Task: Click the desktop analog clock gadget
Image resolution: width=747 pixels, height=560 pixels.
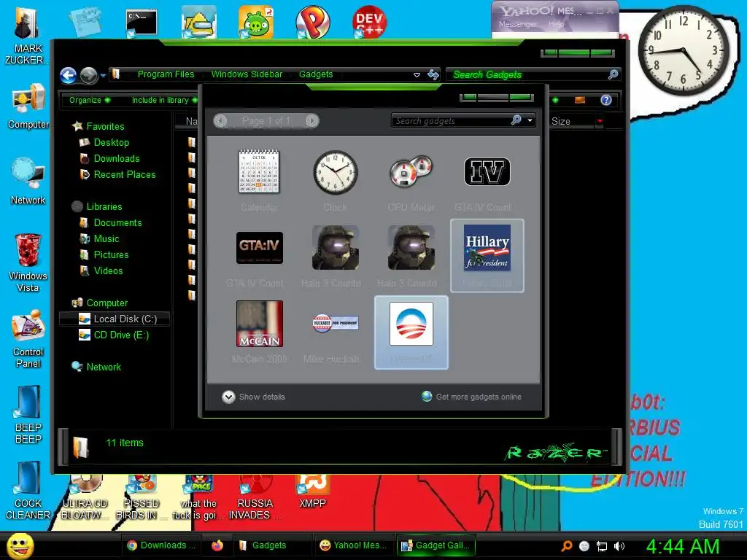Action: tap(683, 50)
